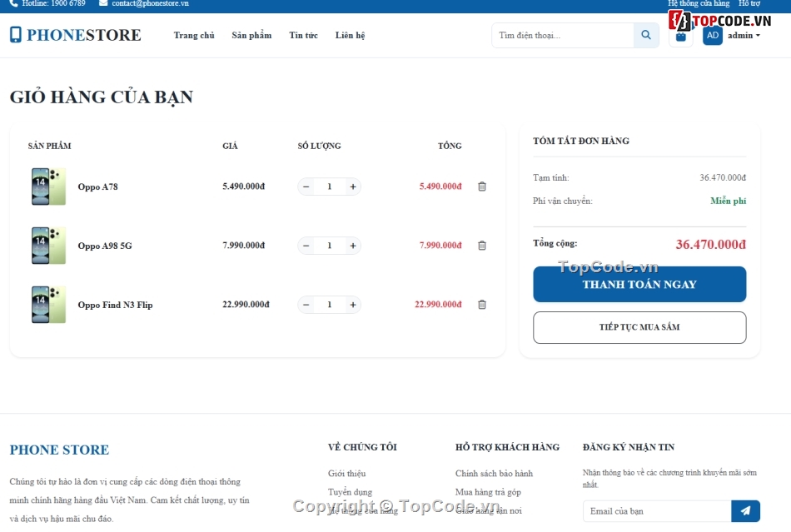The image size is (791, 532).
Task: Click the 22.990.000đ red total
Action: [438, 305]
